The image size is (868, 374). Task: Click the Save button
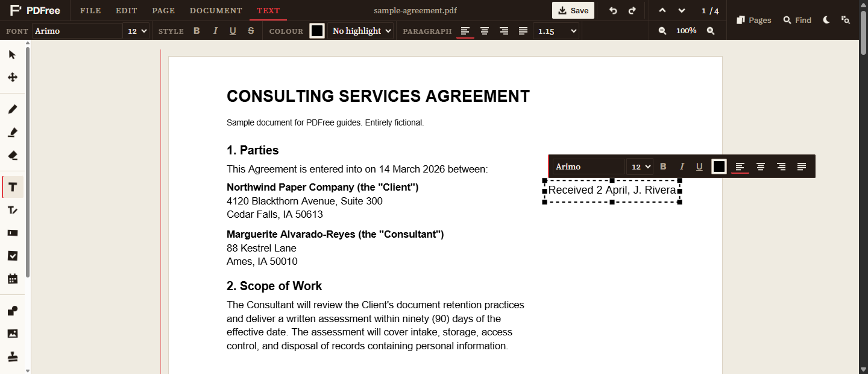click(x=573, y=10)
